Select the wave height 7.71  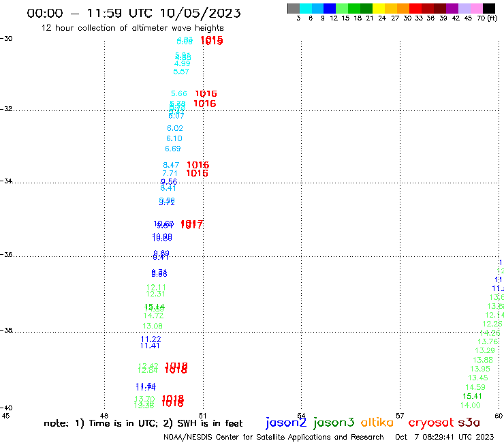pyautogui.click(x=170, y=173)
